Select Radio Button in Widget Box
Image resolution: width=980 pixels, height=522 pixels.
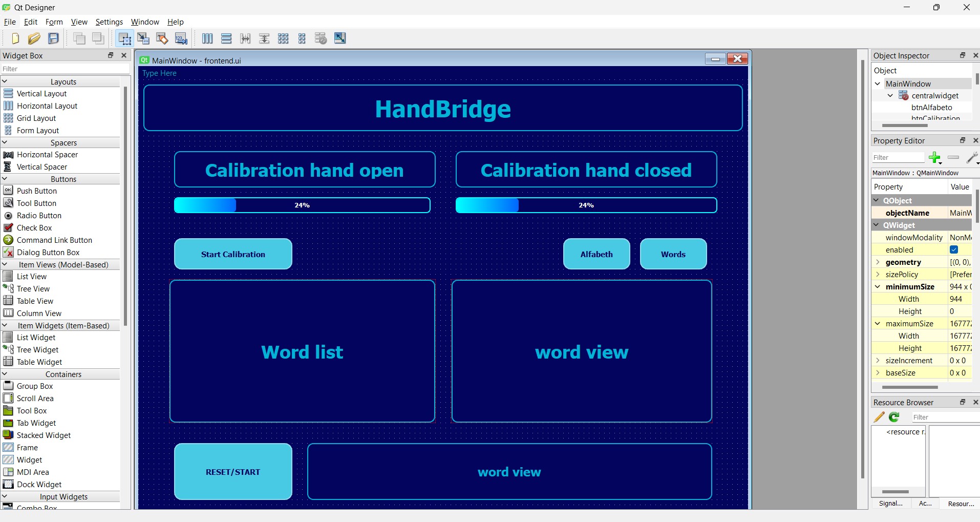(39, 216)
